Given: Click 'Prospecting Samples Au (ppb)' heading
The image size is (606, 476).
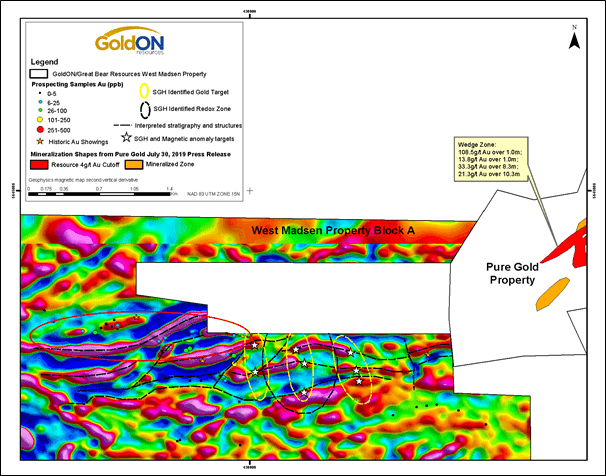Looking at the screenshot, I should pyautogui.click(x=77, y=84).
